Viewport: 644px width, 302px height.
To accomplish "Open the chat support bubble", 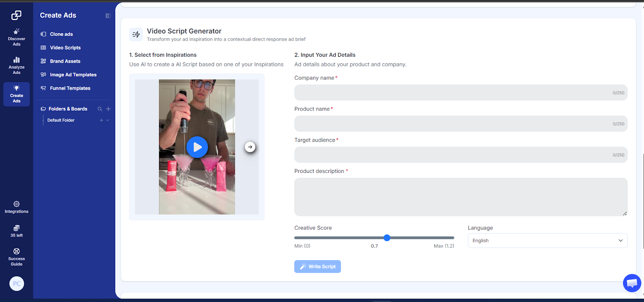I will [632, 283].
